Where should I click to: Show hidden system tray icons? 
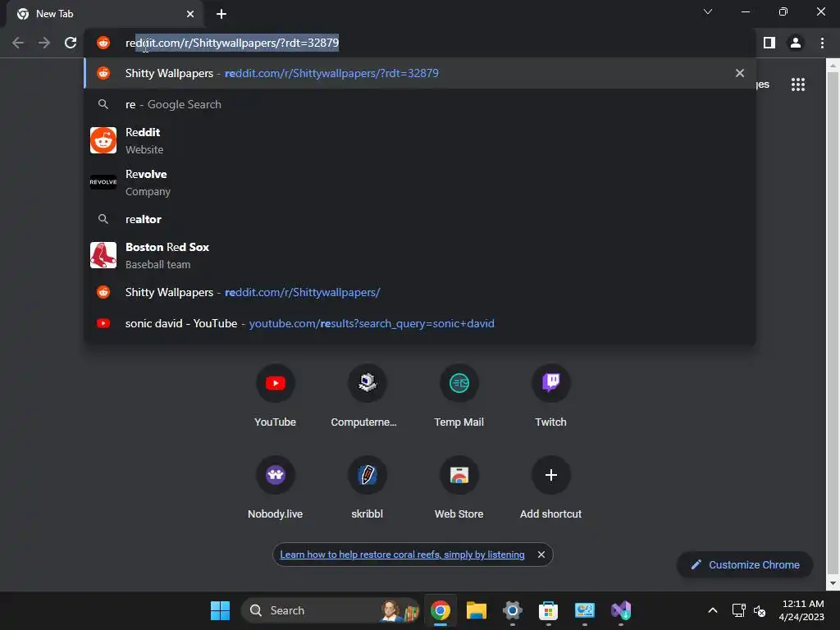(713, 610)
